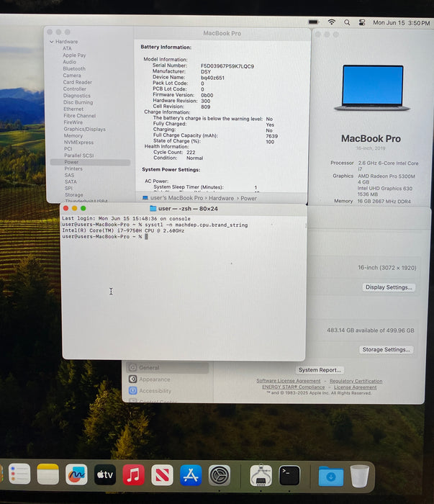Click 'Hardware' in the System Information path bar
Viewport: 434px width, 504px height.
tap(222, 198)
